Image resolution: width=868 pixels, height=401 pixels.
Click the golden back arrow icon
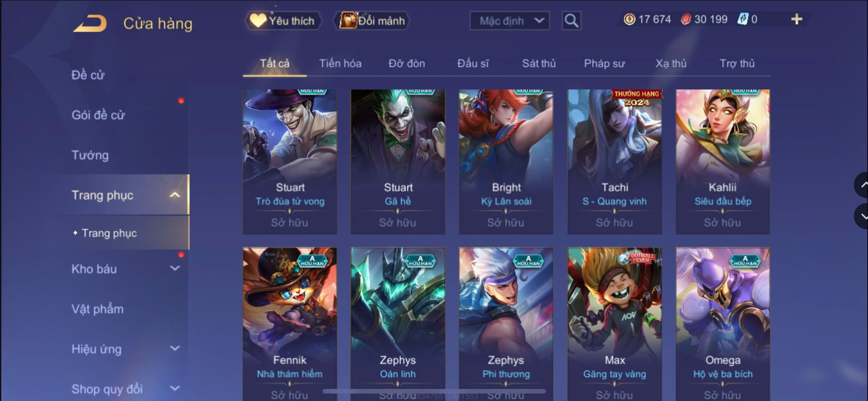tap(90, 23)
